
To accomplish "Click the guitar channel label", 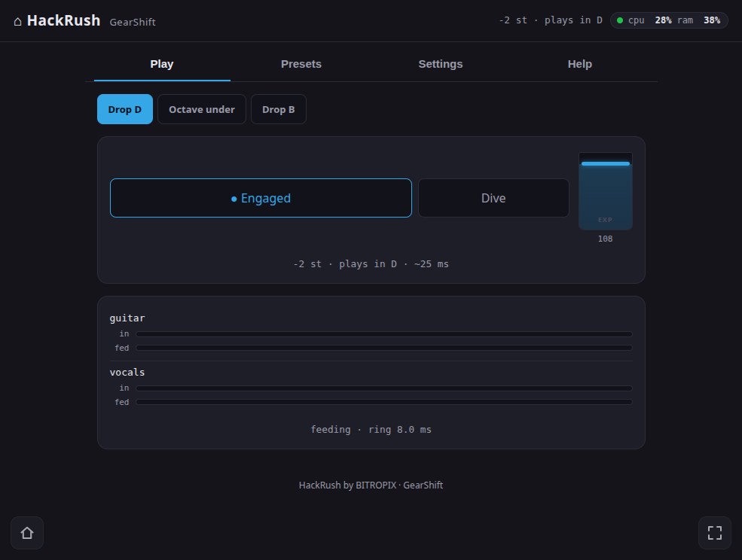I will [127, 318].
